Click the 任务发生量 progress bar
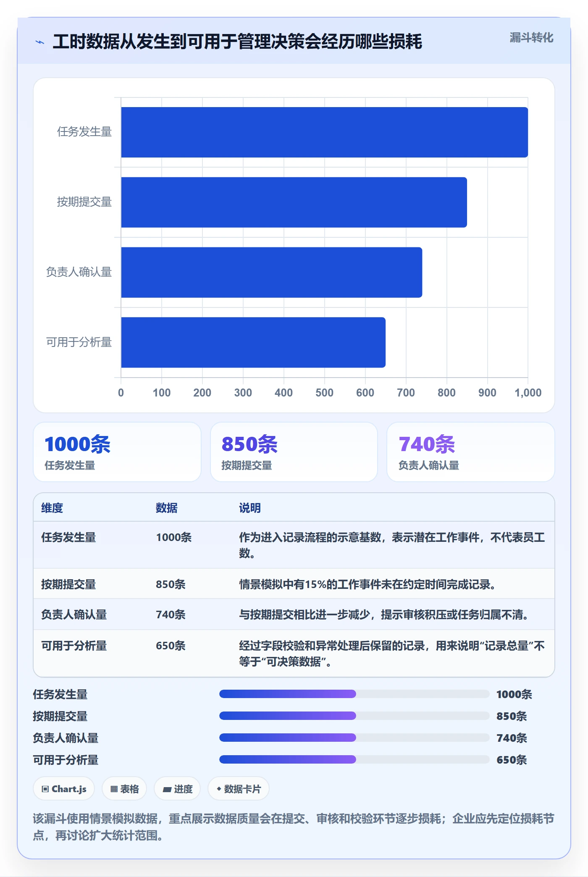This screenshot has width=588, height=877. pos(354,694)
